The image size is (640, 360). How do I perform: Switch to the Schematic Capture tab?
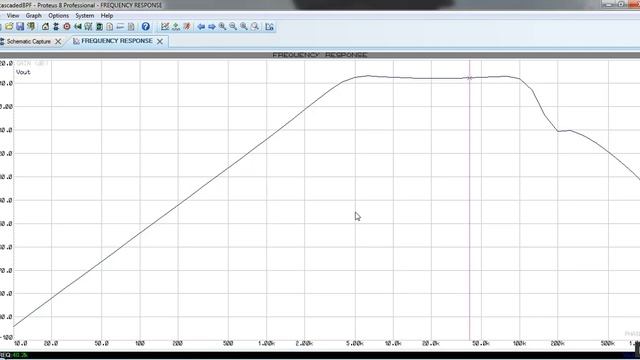(29, 41)
